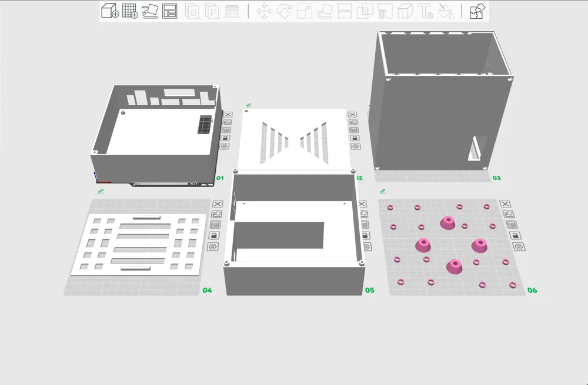Add a new plate with grid-plus icon

coord(130,11)
